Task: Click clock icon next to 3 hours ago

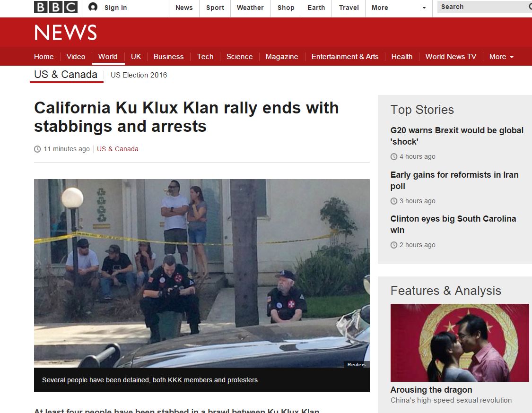Action: point(393,201)
